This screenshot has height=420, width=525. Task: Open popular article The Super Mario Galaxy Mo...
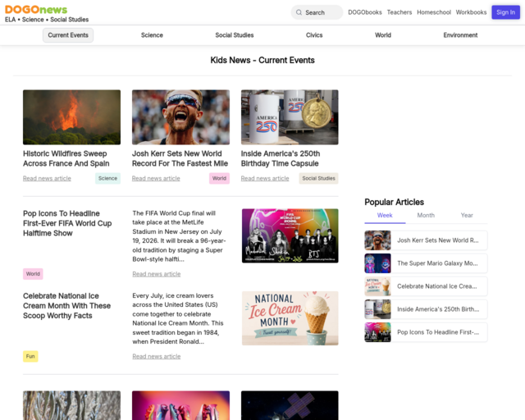click(x=437, y=263)
